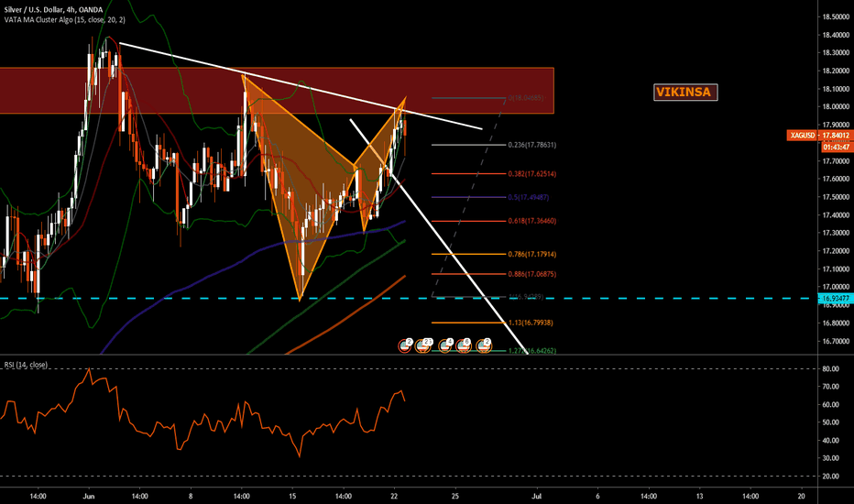The image size is (854, 504).
Task: Click the 15 date on the time axis
Action: 292,497
